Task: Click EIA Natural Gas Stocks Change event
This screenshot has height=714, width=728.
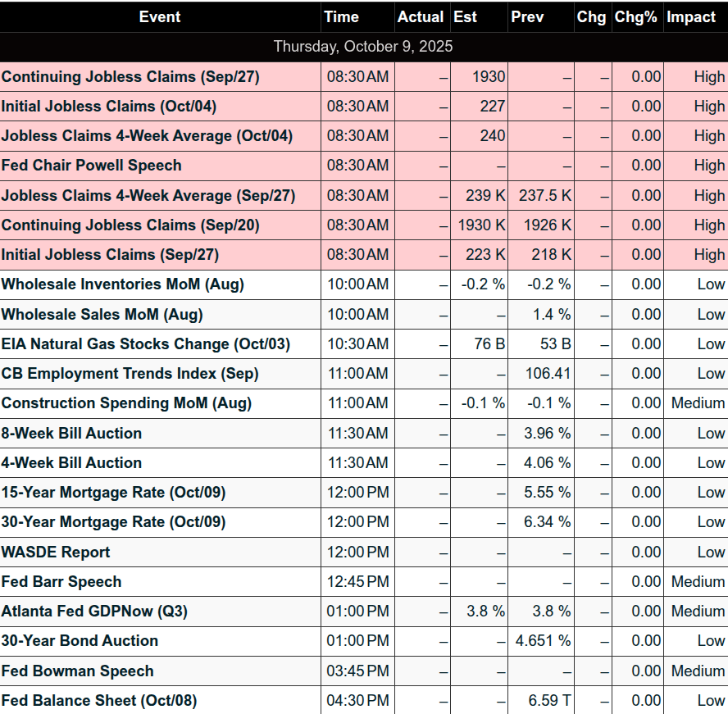Action: click(x=146, y=344)
